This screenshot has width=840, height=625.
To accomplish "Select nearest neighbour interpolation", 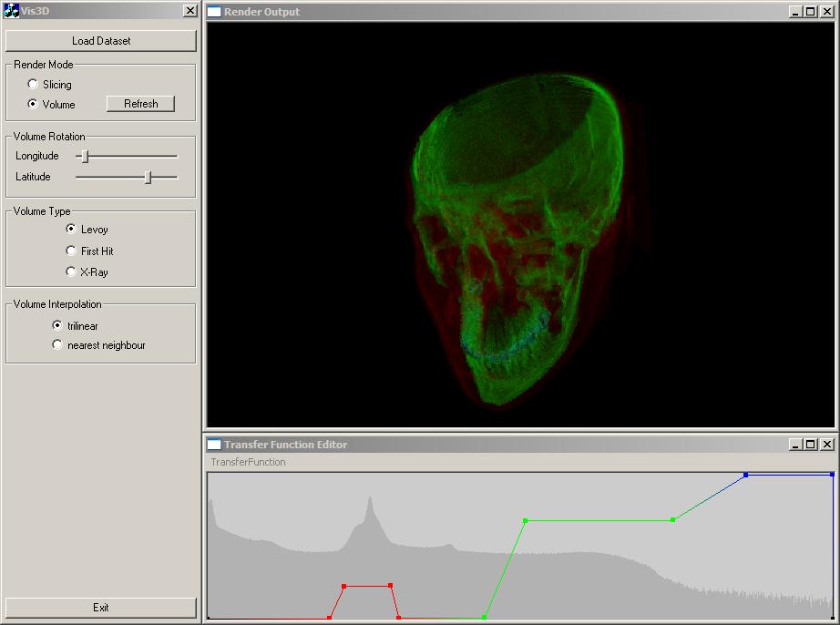I will (x=57, y=345).
